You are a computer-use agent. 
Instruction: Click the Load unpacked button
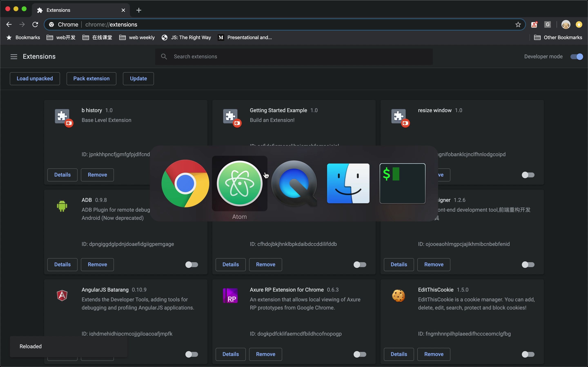[x=35, y=79]
